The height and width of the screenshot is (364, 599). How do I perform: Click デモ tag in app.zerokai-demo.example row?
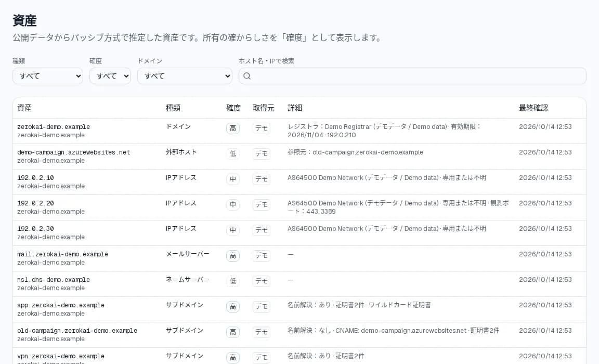[x=262, y=307]
